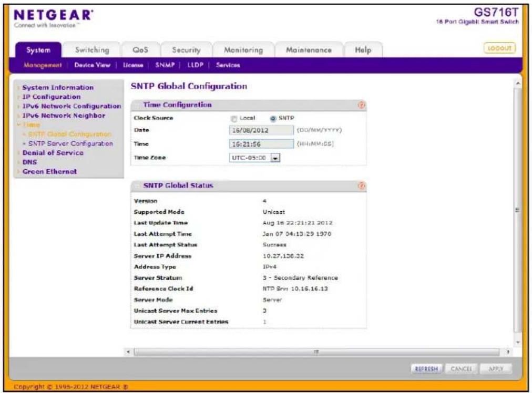Open help for Time Configuration section
Screen dimensions: 532x393
[x=361, y=105]
